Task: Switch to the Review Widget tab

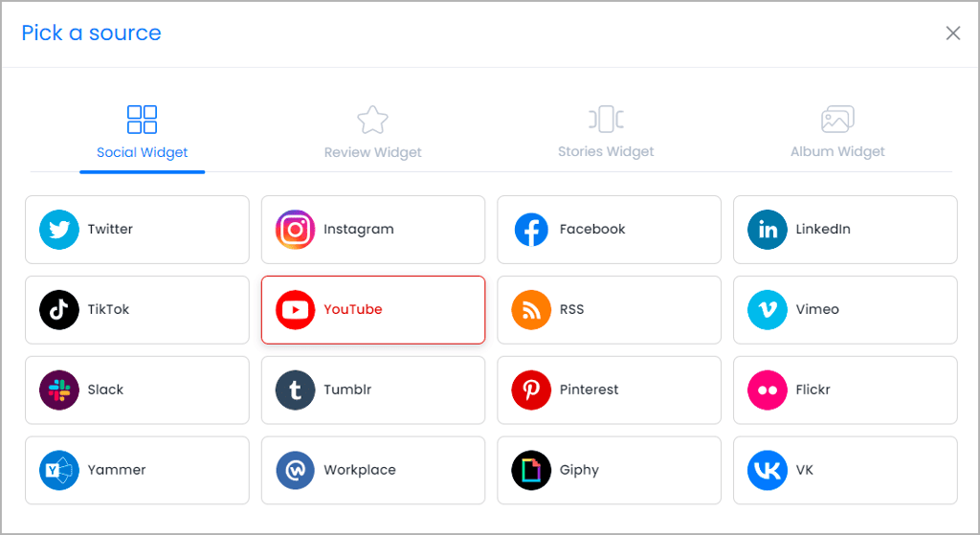Action: [x=372, y=132]
